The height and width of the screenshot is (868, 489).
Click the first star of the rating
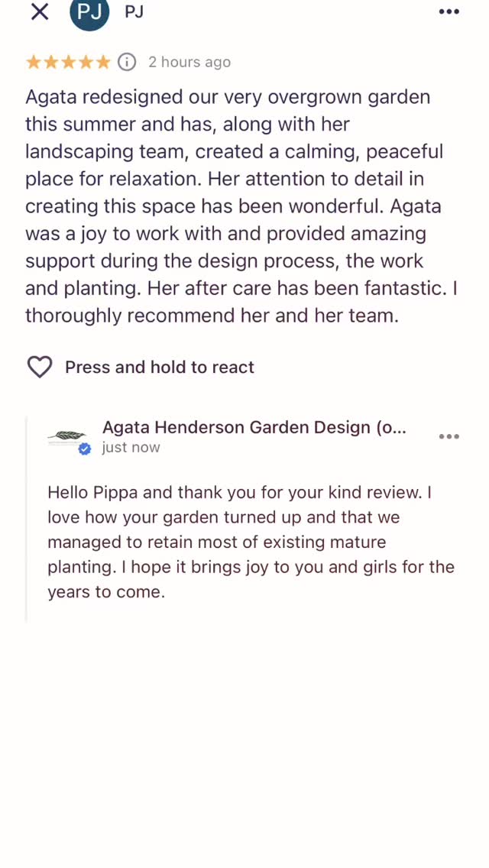pos(32,61)
